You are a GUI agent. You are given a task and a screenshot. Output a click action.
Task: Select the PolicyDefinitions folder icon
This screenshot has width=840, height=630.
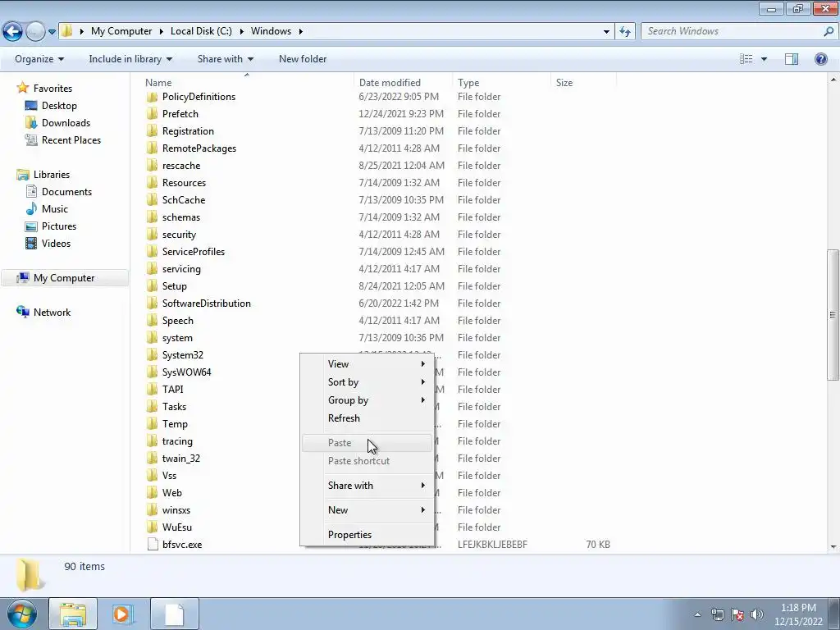tap(152, 97)
